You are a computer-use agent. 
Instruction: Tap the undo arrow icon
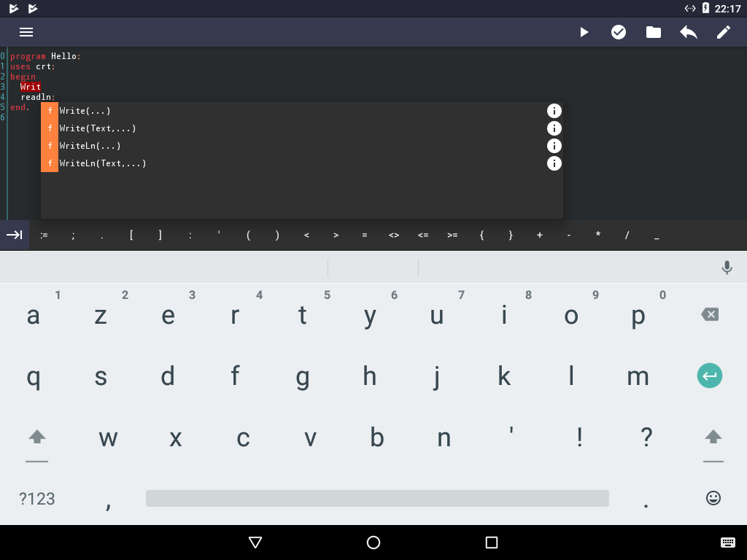[x=689, y=32]
